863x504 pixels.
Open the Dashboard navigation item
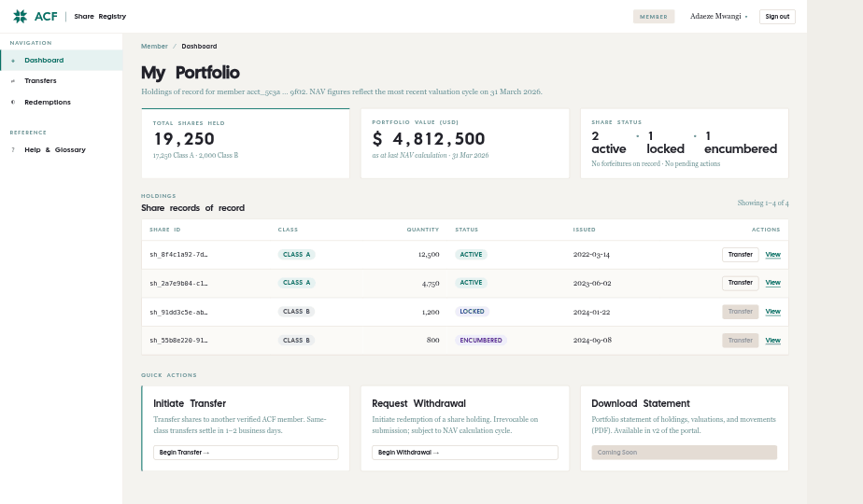coord(61,61)
